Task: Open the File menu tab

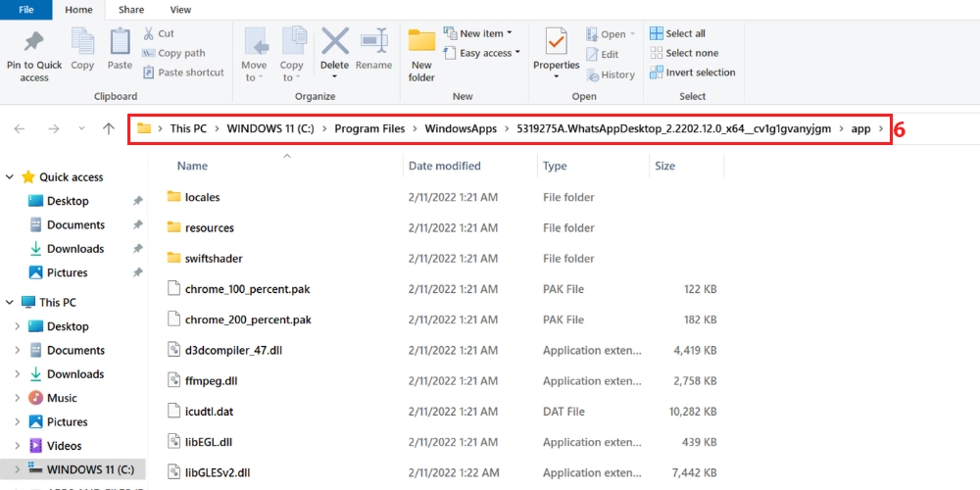Action: (26, 10)
